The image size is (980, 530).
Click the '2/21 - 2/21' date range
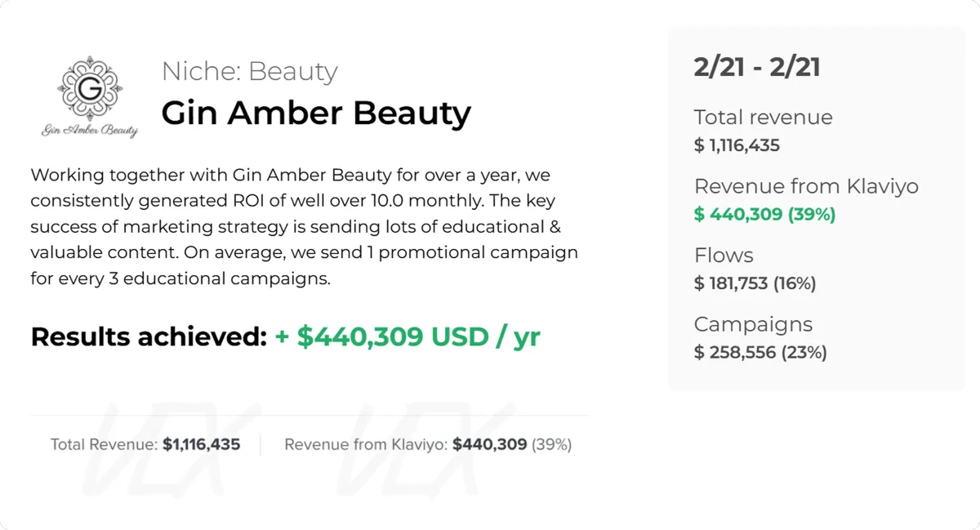[757, 67]
